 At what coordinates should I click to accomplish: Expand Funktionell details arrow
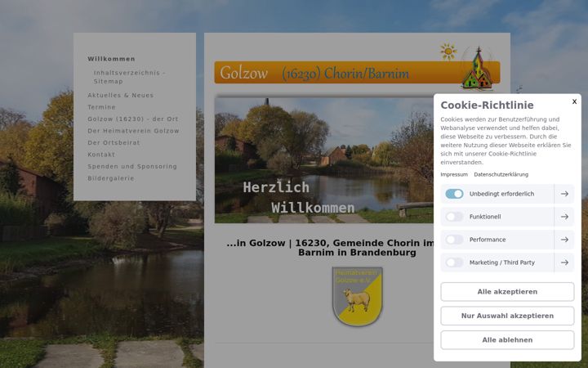coord(564,217)
